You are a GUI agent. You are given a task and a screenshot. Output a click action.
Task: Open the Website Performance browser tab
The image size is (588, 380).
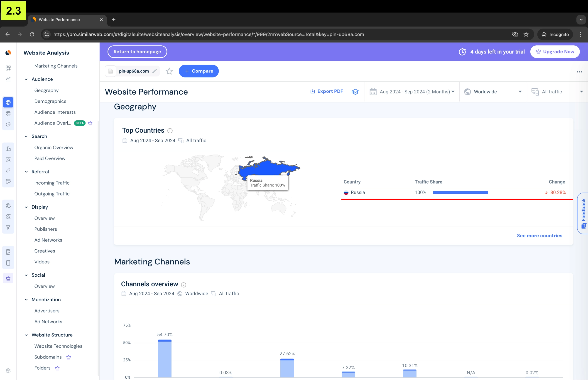[59, 19]
